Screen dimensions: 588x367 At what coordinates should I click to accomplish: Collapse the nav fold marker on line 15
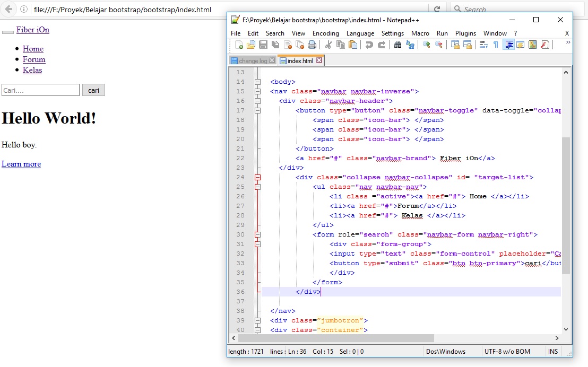pos(257,91)
